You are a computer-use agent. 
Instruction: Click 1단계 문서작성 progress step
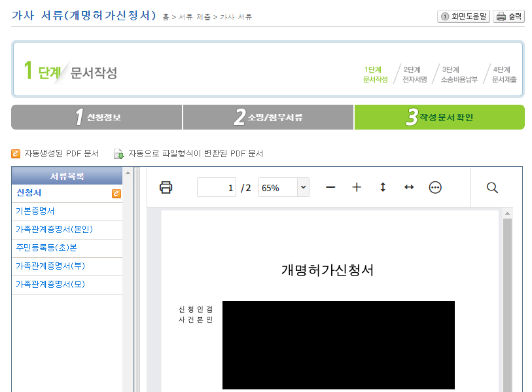[x=375, y=75]
